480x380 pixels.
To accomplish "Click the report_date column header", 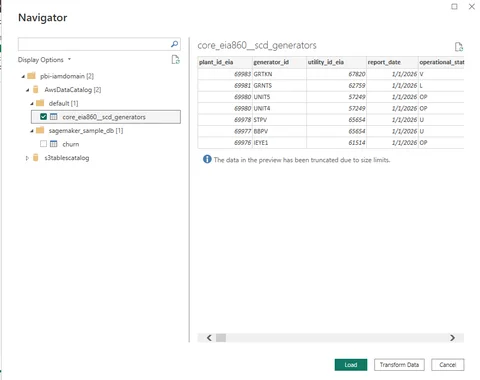I will point(392,62).
